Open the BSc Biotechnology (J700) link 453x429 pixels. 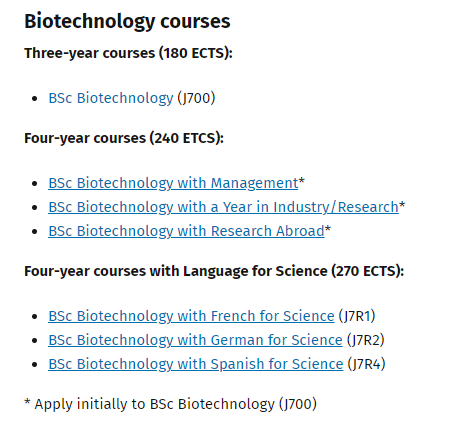tap(111, 98)
